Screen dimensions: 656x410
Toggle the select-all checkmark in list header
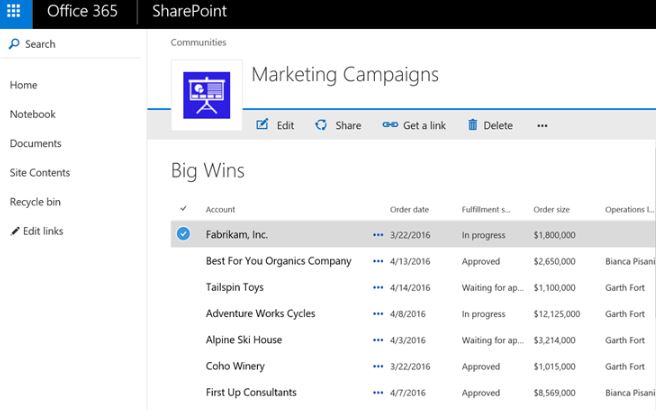point(183,208)
